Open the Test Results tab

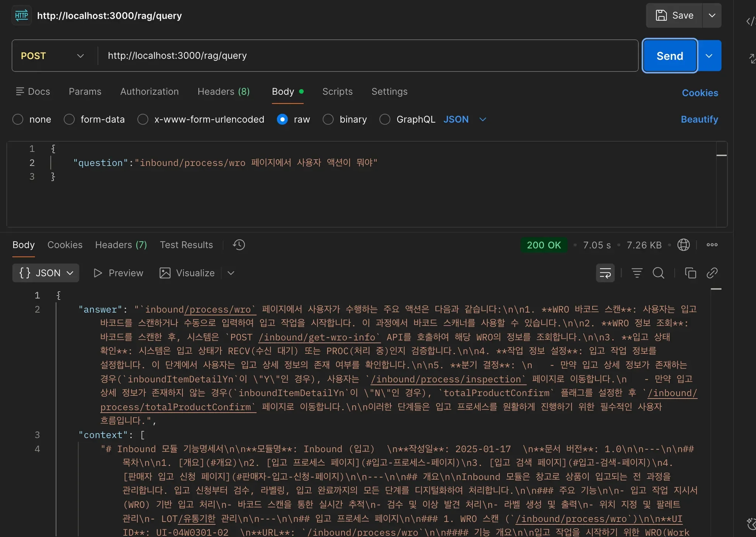click(x=186, y=245)
